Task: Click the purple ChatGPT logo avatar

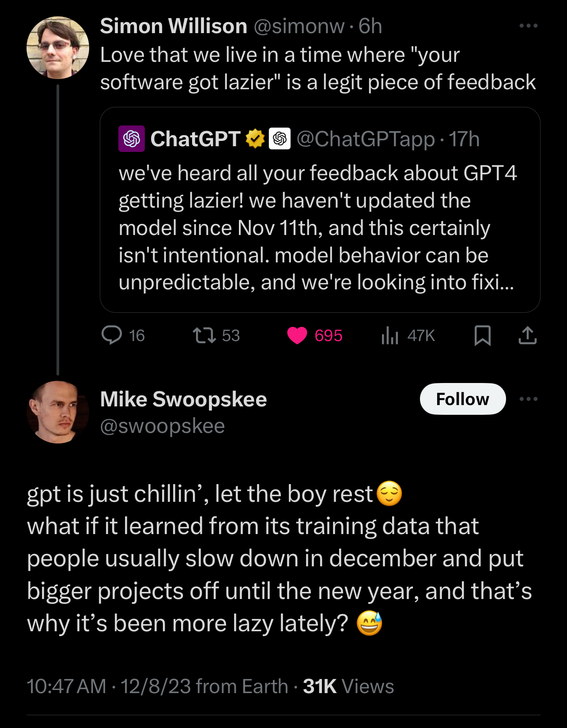Action: tap(132, 139)
